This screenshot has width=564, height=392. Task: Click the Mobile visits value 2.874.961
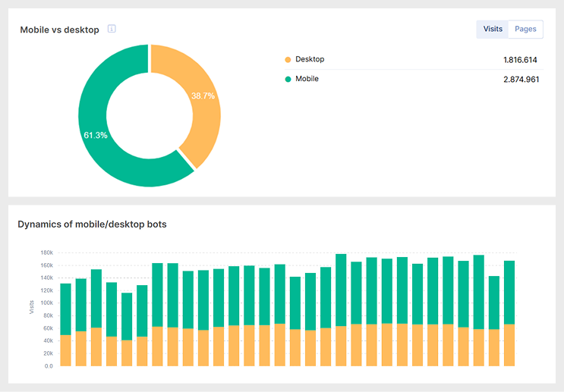pyautogui.click(x=521, y=79)
